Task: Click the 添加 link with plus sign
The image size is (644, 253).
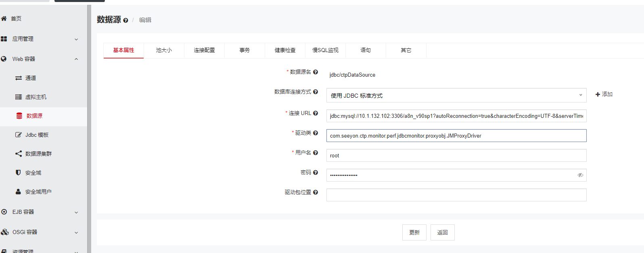Action: 604,94
